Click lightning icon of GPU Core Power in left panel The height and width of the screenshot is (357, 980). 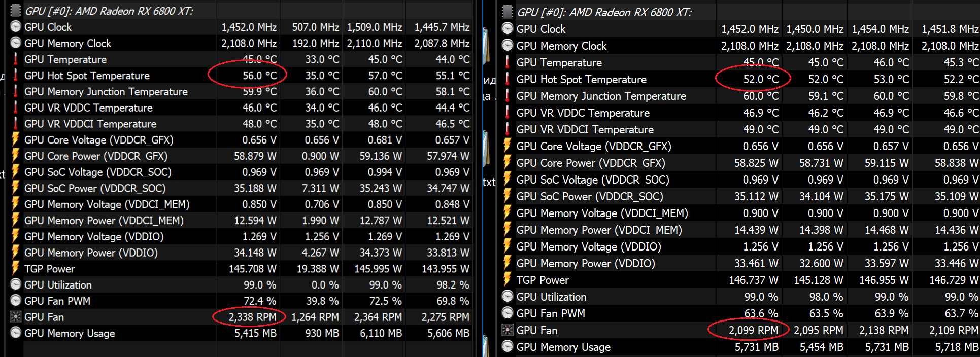coord(16,156)
